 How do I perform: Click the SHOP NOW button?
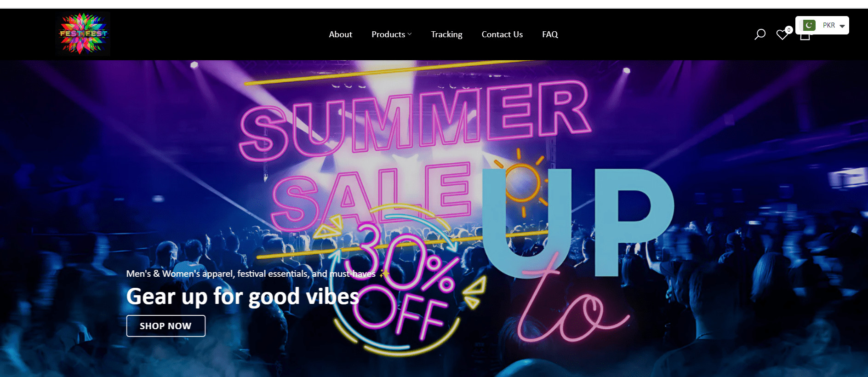coord(166,326)
